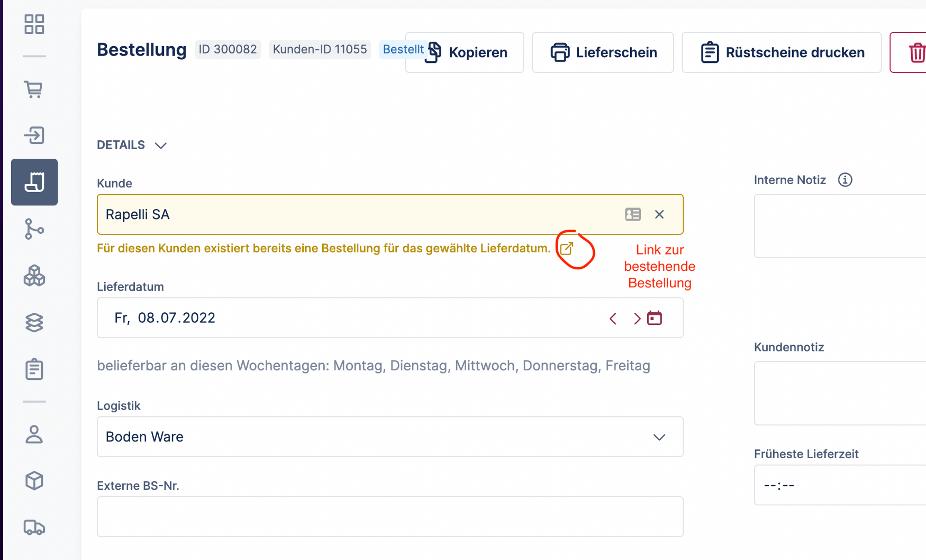Click the Externe BS-Nr. input field
The width and height of the screenshot is (926, 560).
(390, 516)
